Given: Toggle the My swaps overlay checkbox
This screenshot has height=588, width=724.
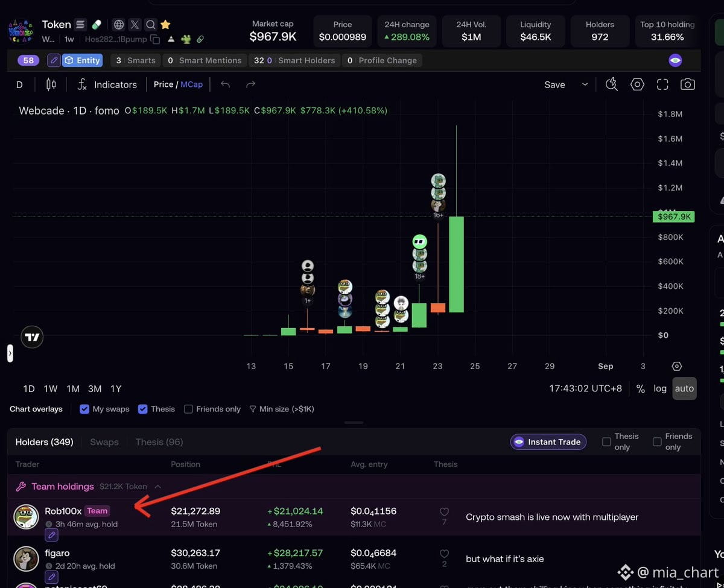Looking at the screenshot, I should pyautogui.click(x=84, y=409).
